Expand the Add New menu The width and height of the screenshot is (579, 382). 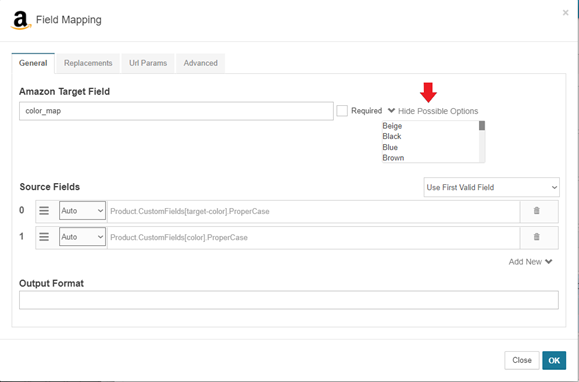tap(530, 262)
